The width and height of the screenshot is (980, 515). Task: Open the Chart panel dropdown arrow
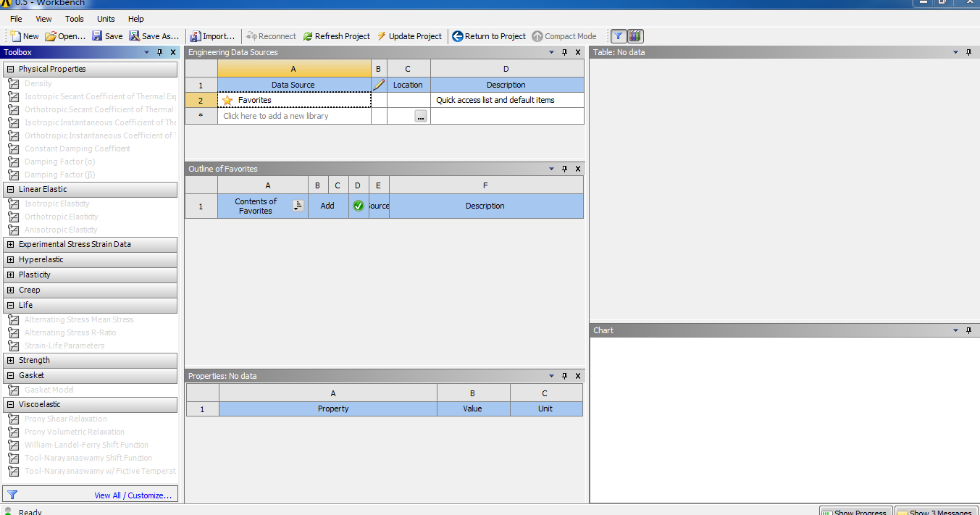click(x=955, y=330)
